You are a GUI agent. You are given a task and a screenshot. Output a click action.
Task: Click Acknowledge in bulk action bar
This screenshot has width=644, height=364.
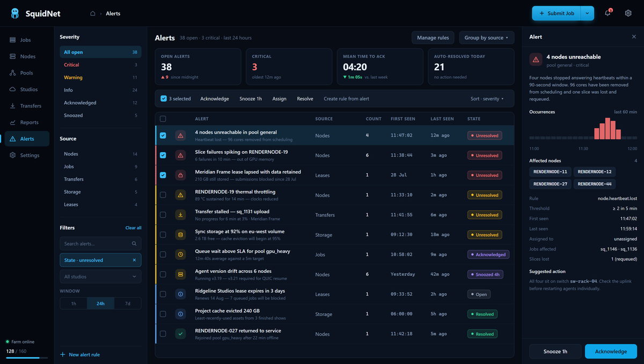pyautogui.click(x=215, y=99)
